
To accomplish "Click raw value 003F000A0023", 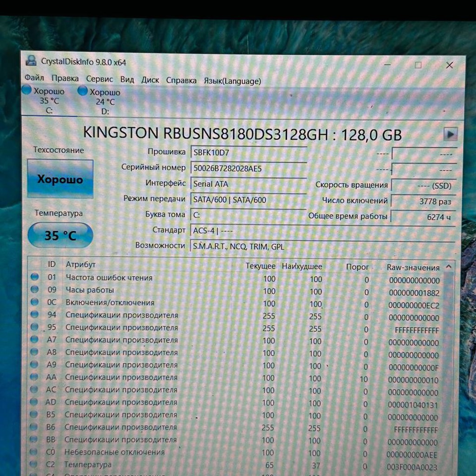I will (412, 467).
